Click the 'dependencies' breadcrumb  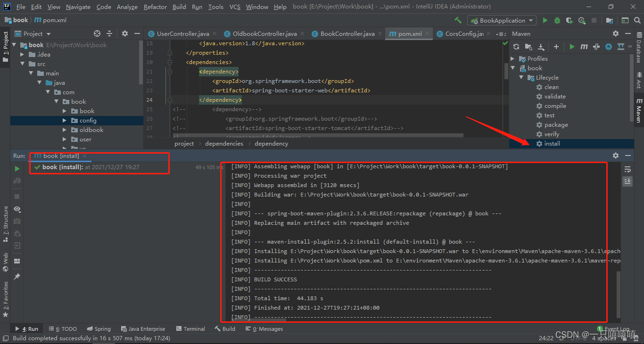(224, 143)
